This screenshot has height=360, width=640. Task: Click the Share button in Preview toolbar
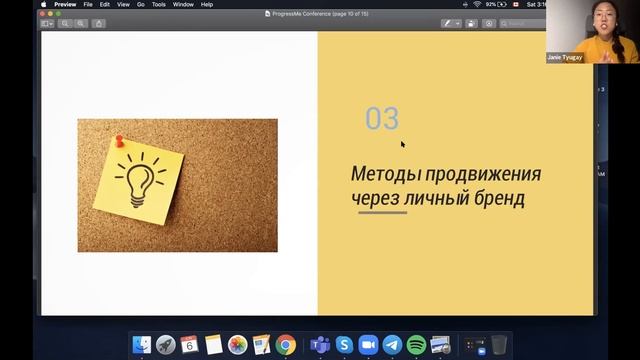(98, 24)
